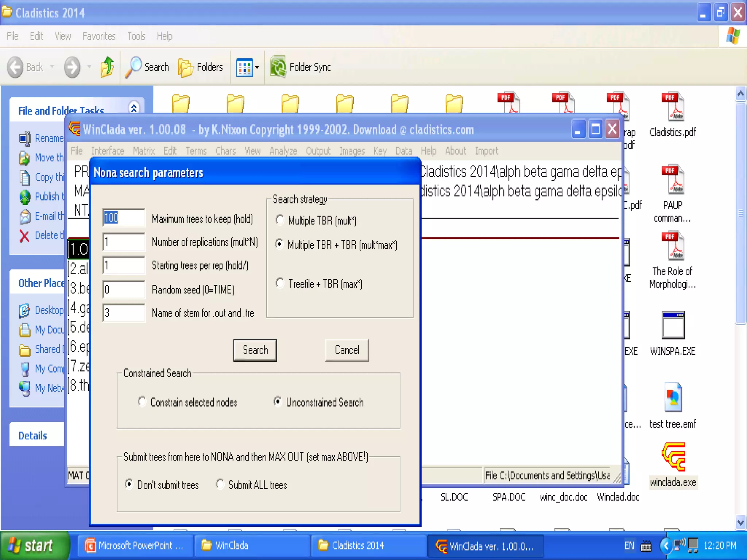
Task: Collapse the File and Folder Tasks panel
Action: (x=134, y=108)
